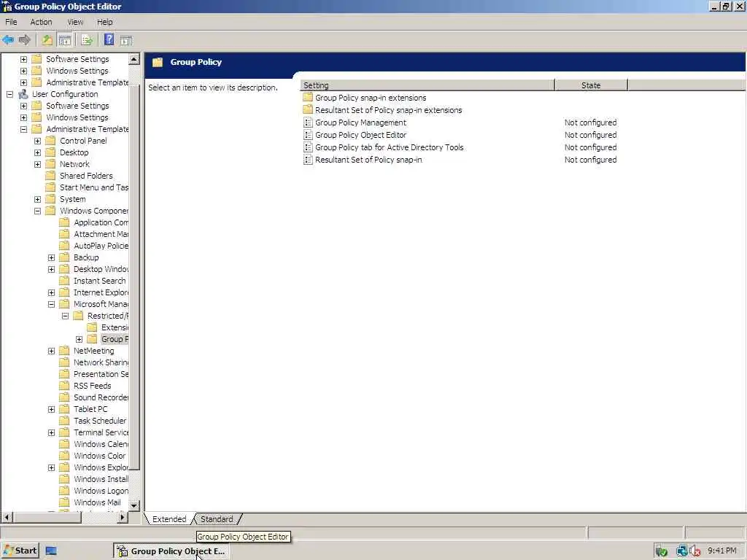The width and height of the screenshot is (747, 560).
Task: Click the policy icon beside Group Policy tab for Active Directory Tools
Action: pos(308,147)
